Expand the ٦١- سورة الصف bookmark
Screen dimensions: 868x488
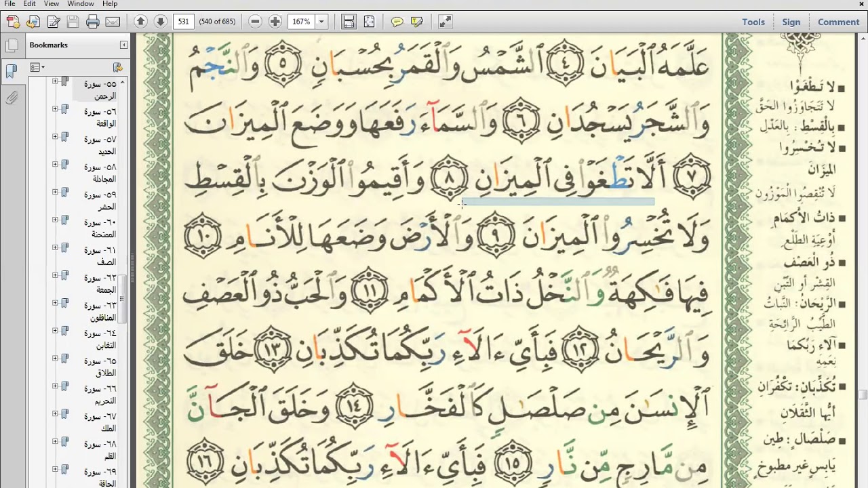[x=55, y=248]
